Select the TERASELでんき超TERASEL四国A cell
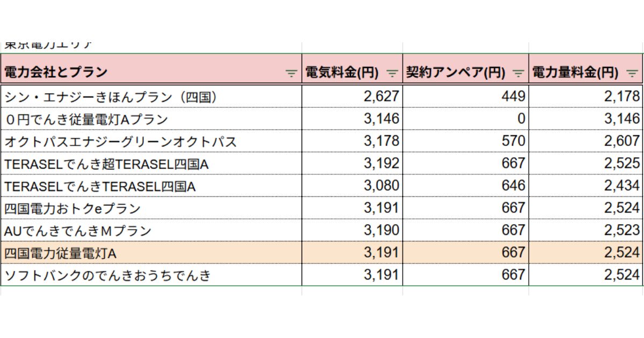Image resolution: width=644 pixels, height=338 pixels. coord(151,163)
